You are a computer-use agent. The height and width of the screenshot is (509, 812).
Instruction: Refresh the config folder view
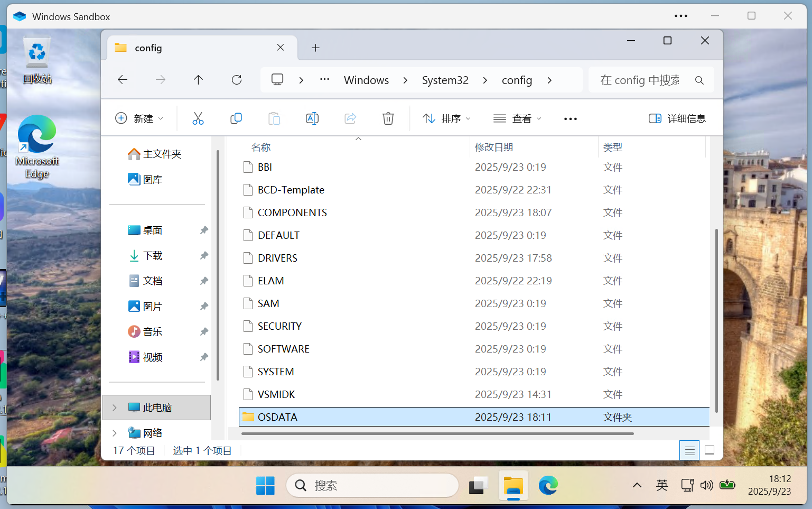point(237,80)
